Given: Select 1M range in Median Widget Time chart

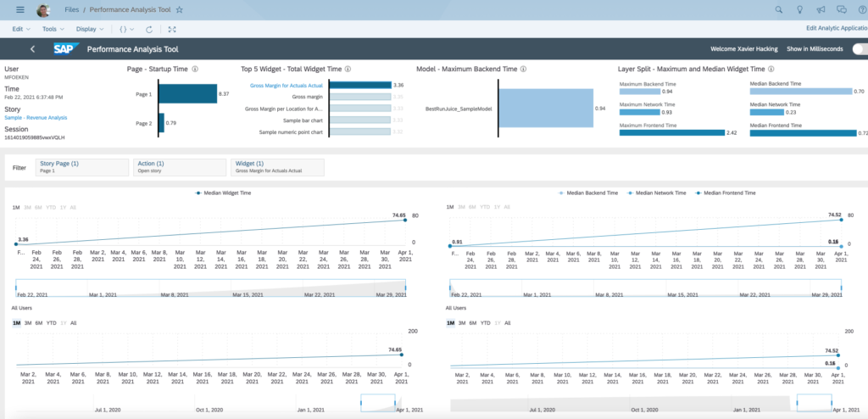Looking at the screenshot, I should click(x=16, y=207).
